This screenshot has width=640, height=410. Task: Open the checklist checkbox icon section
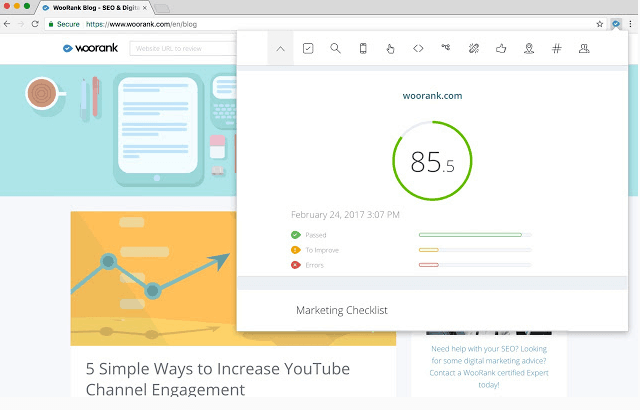(308, 49)
